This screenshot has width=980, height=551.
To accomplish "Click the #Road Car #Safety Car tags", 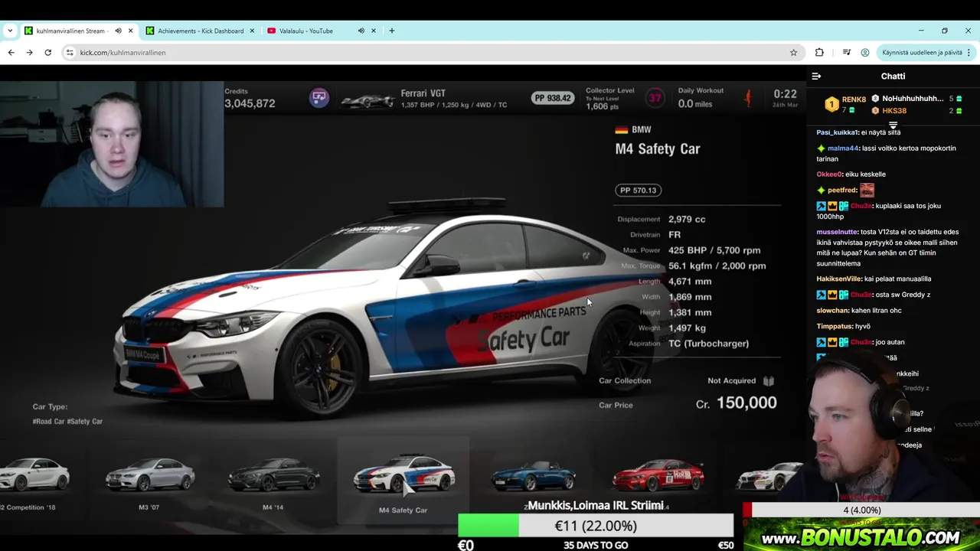I will tap(67, 422).
